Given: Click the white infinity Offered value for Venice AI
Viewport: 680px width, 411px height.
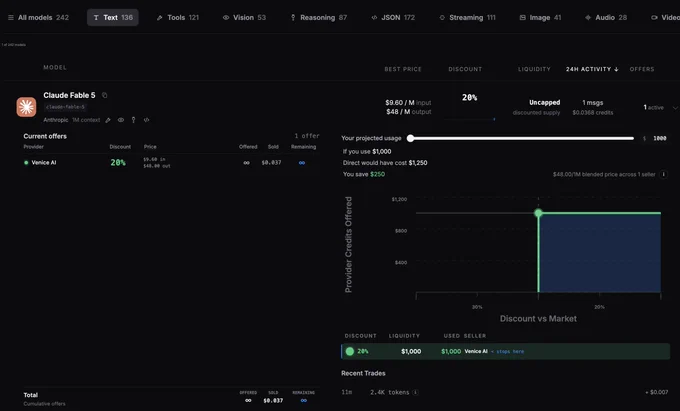Looking at the screenshot, I should (246, 163).
